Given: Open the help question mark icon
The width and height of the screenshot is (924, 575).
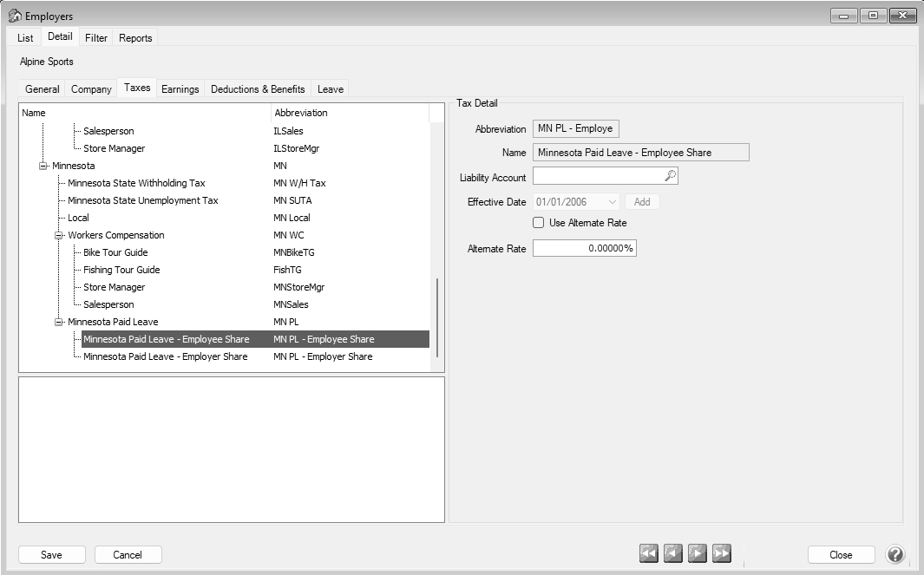Looking at the screenshot, I should 895,554.
